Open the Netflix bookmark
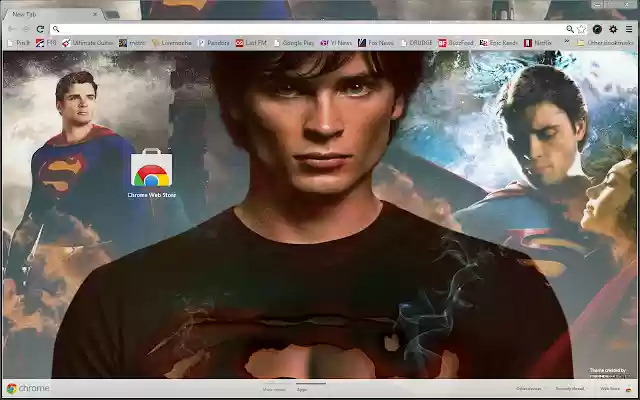This screenshot has width=640, height=400. [538, 43]
